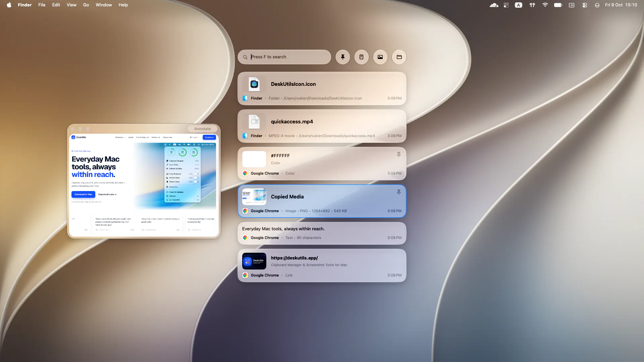Filter clipboard by files folder icon
Screen dimensions: 644x362
coord(399,57)
